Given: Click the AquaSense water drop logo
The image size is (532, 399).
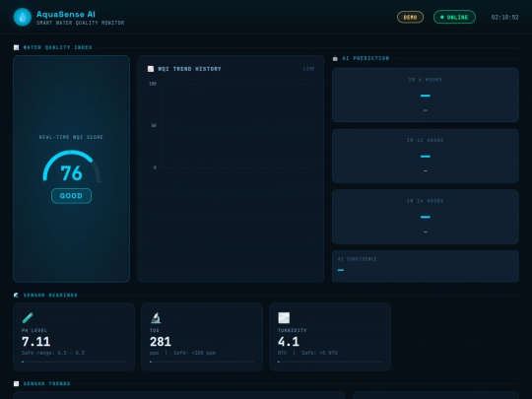Looking at the screenshot, I should 23,17.
